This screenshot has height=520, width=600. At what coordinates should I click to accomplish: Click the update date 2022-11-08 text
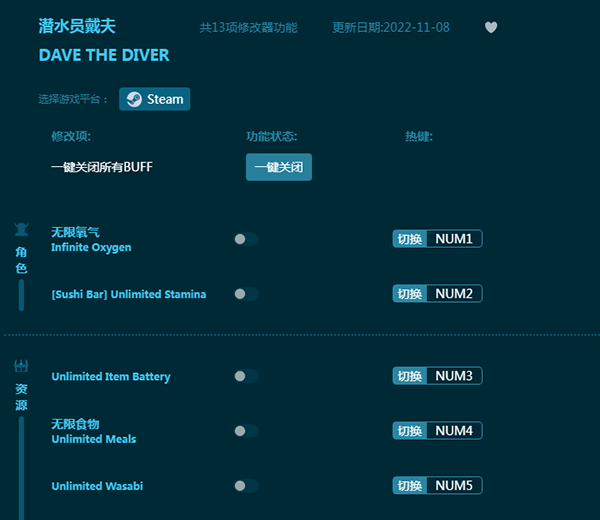pyautogui.click(x=391, y=28)
